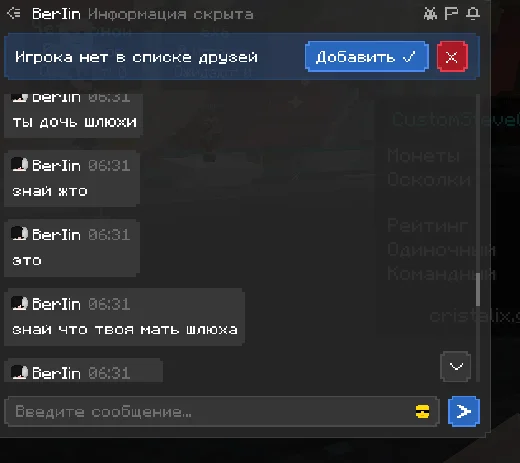Open the emoji picker in message field

(422, 411)
